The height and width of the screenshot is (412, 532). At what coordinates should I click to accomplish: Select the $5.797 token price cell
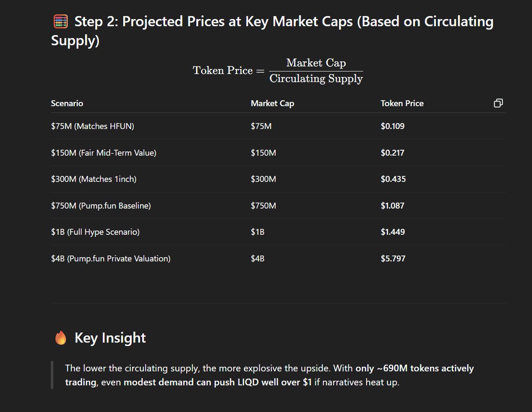393,258
